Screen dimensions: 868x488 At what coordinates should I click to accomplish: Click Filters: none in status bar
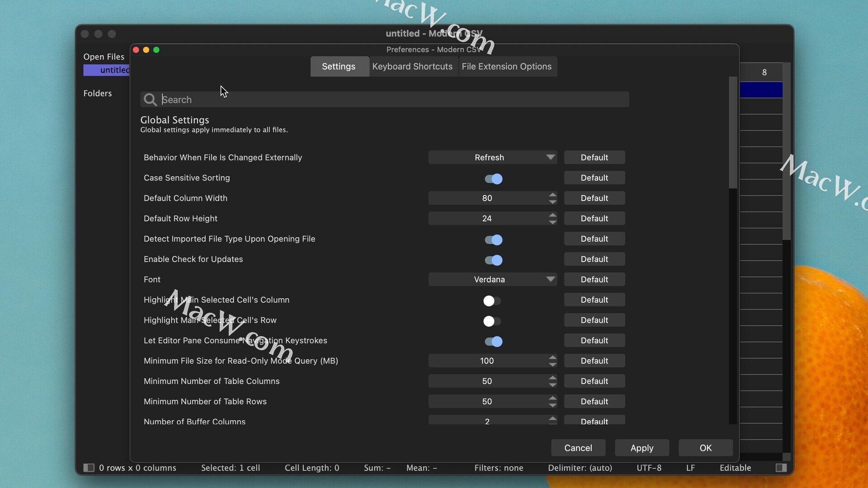pyautogui.click(x=499, y=468)
